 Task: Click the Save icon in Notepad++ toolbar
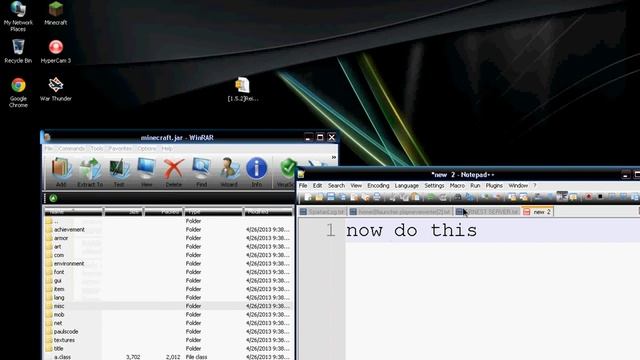[331, 198]
